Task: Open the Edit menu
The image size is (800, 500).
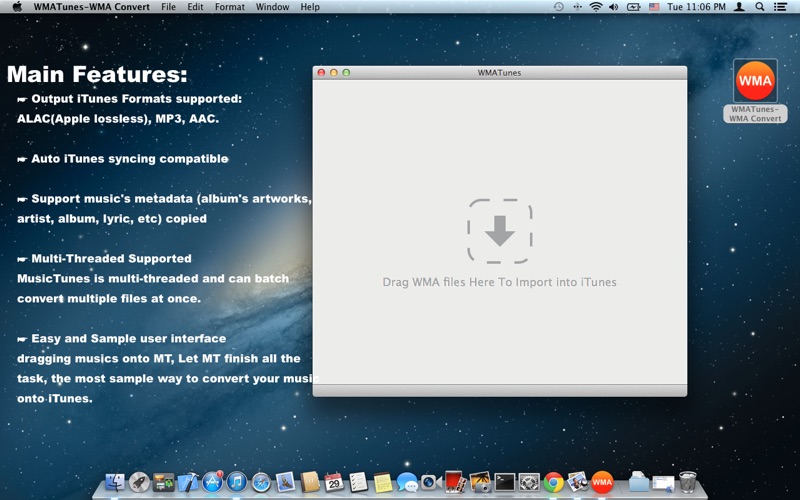Action: pos(195,7)
